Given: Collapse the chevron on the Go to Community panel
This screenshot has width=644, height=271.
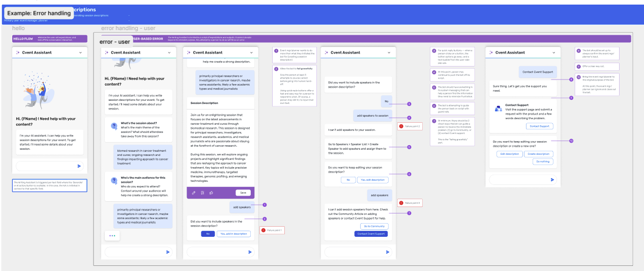Looking at the screenshot, I should (x=389, y=52).
